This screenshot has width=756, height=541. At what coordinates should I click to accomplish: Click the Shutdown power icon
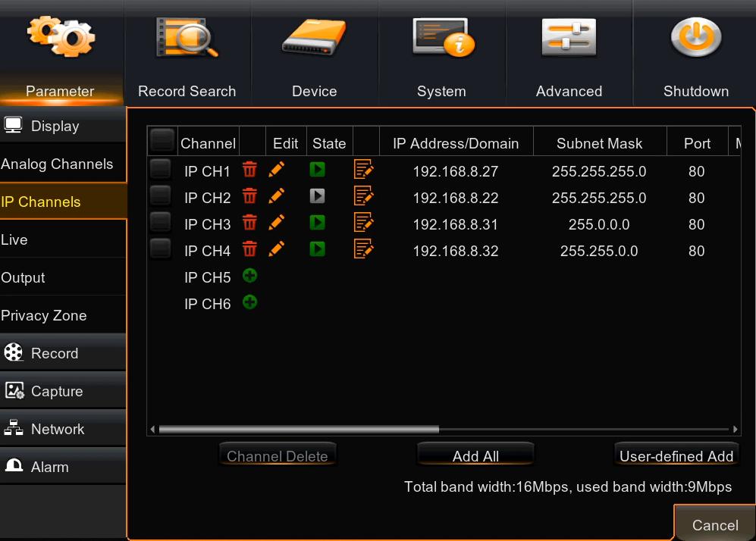(x=696, y=36)
